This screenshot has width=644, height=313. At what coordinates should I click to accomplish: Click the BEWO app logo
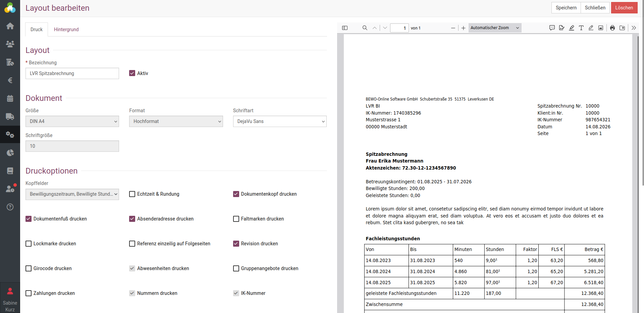(10, 8)
